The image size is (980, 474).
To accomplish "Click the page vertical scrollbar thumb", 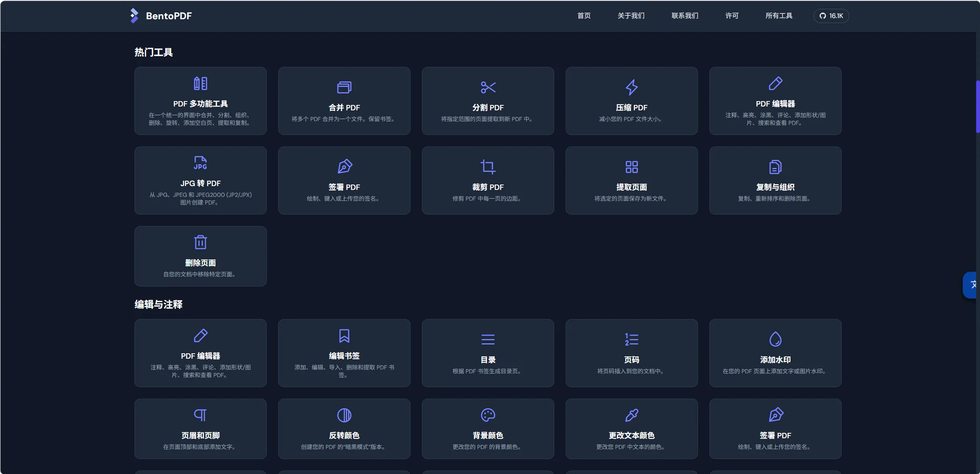I will pos(978,106).
